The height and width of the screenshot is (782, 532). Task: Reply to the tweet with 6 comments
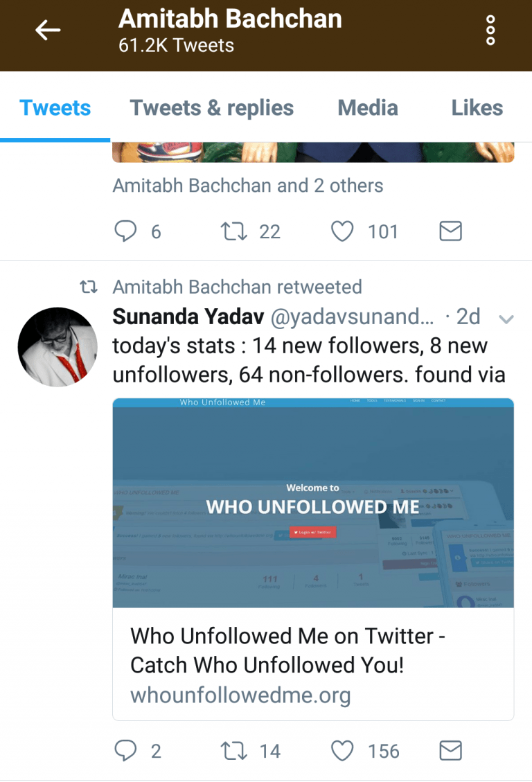[x=125, y=231]
